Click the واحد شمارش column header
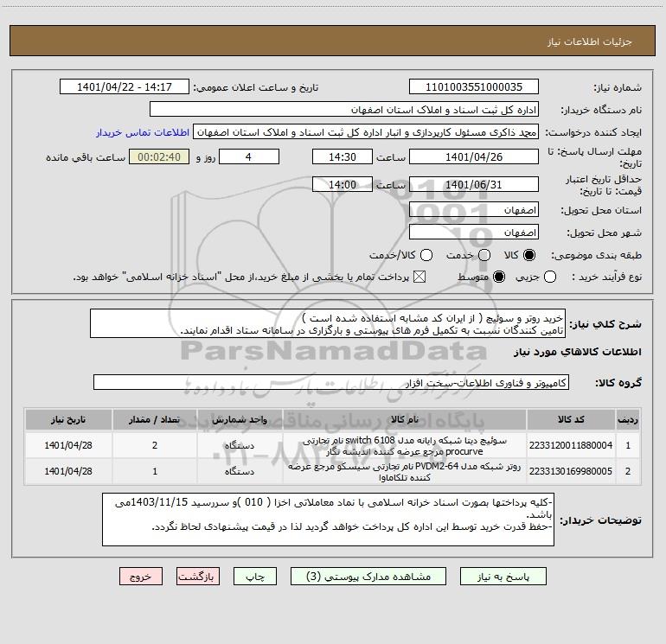The image size is (666, 644). [x=240, y=419]
